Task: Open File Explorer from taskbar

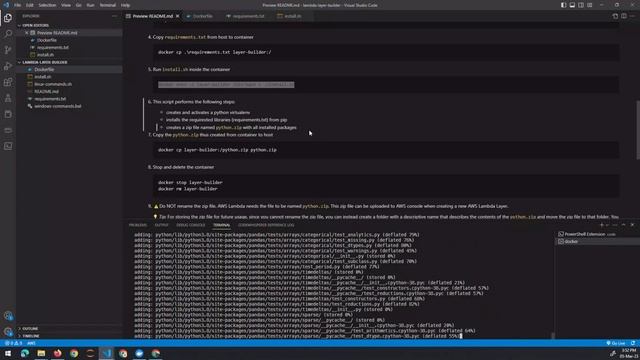Action: (41, 353)
